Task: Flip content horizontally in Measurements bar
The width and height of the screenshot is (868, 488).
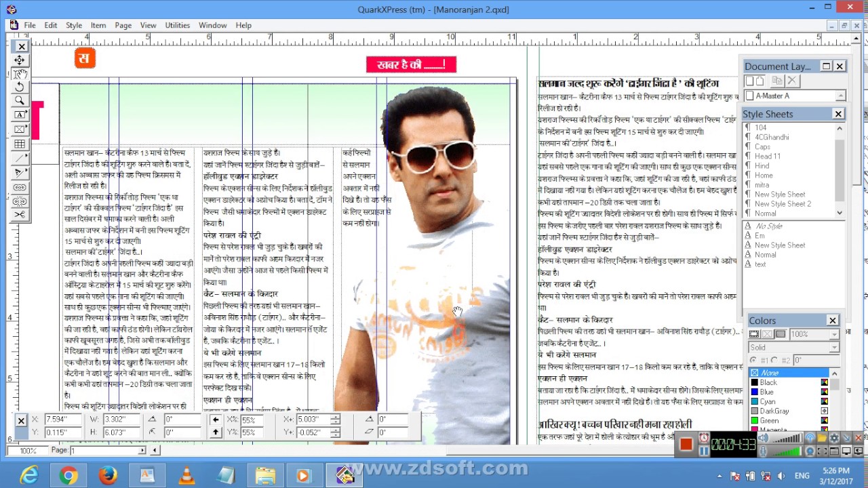Action: click(x=216, y=420)
